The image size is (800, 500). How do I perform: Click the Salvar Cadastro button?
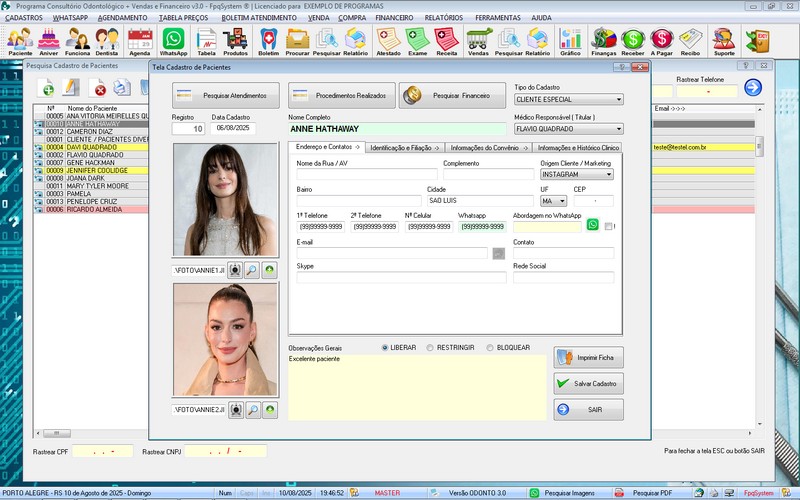588,383
